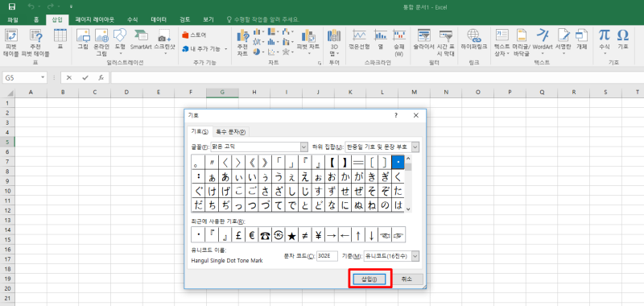
Task: Expand the Name Box dropdown arrow
Action: (x=43, y=77)
